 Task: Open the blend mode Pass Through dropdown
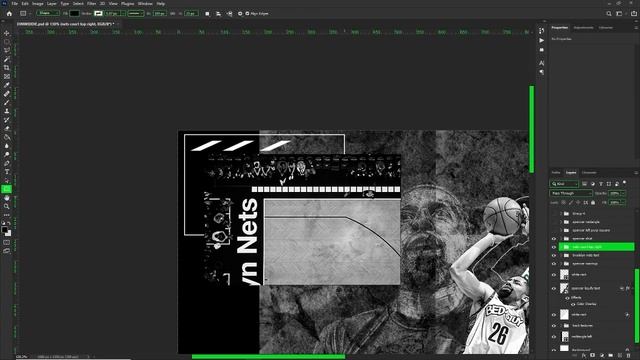tap(571, 193)
